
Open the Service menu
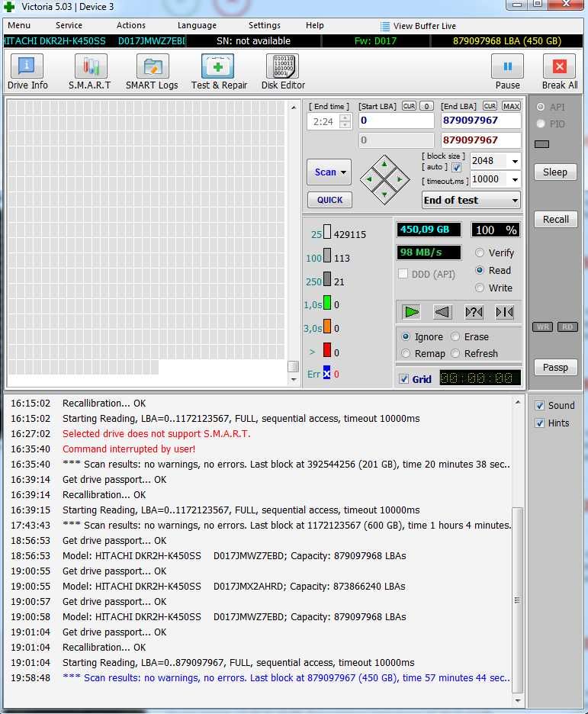(x=69, y=25)
